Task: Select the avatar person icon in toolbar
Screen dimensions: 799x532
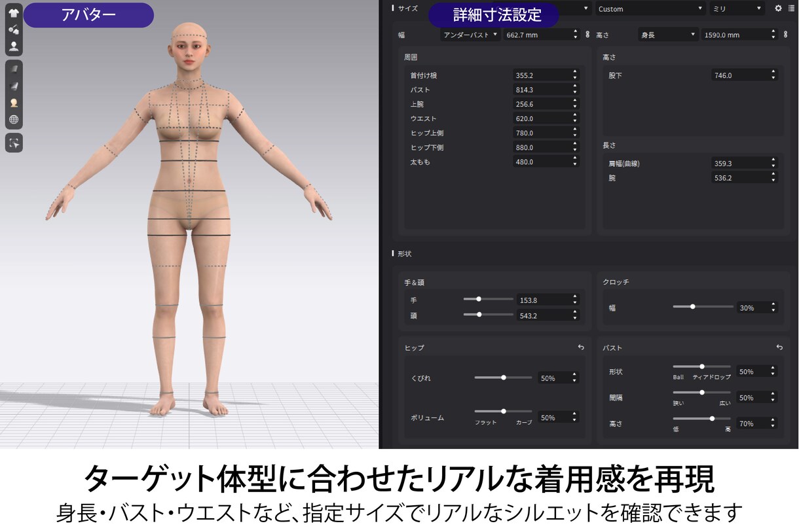Action: point(13,46)
